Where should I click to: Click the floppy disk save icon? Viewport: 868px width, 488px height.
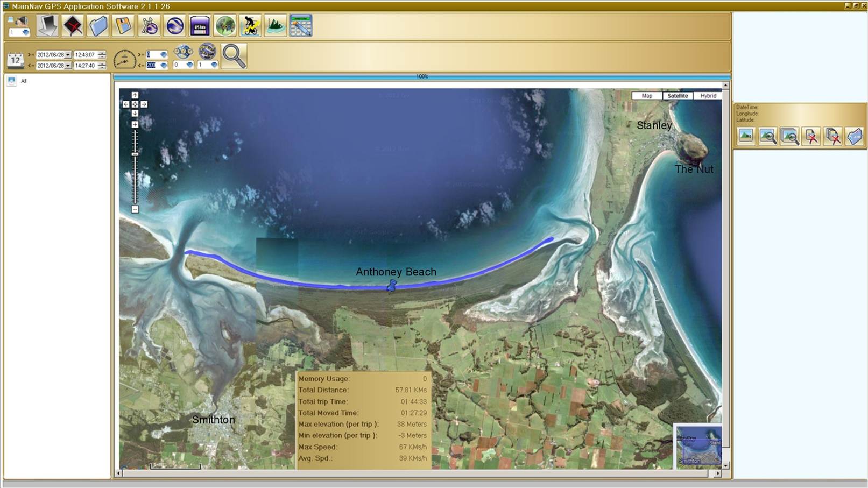pos(123,26)
